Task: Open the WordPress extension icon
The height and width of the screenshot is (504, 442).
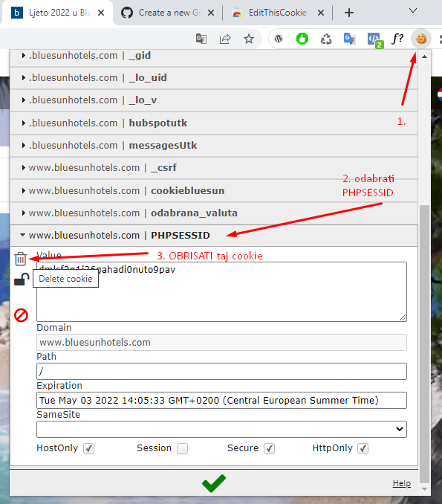Action: click(279, 39)
